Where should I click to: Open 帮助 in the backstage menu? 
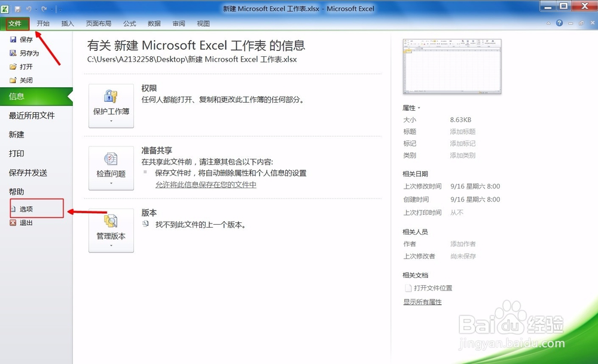[16, 192]
